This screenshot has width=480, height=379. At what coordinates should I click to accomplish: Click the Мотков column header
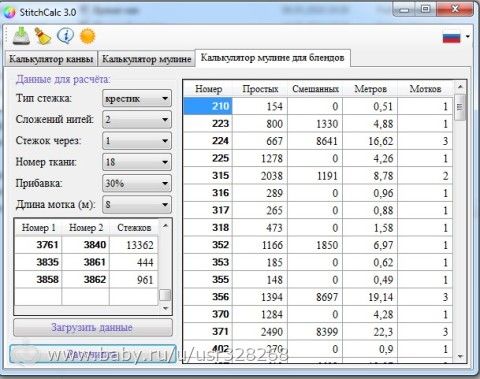click(425, 89)
